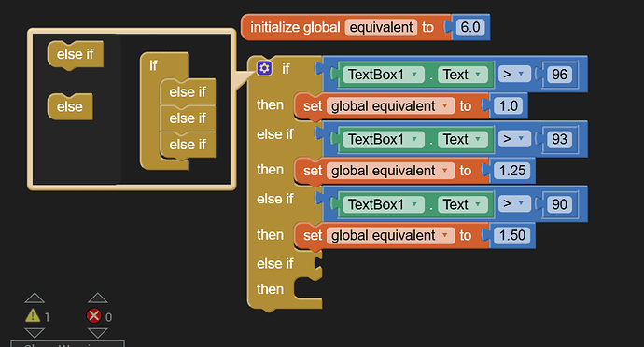
Task: Open comparison operator dropdown before 96
Action: pos(514,75)
